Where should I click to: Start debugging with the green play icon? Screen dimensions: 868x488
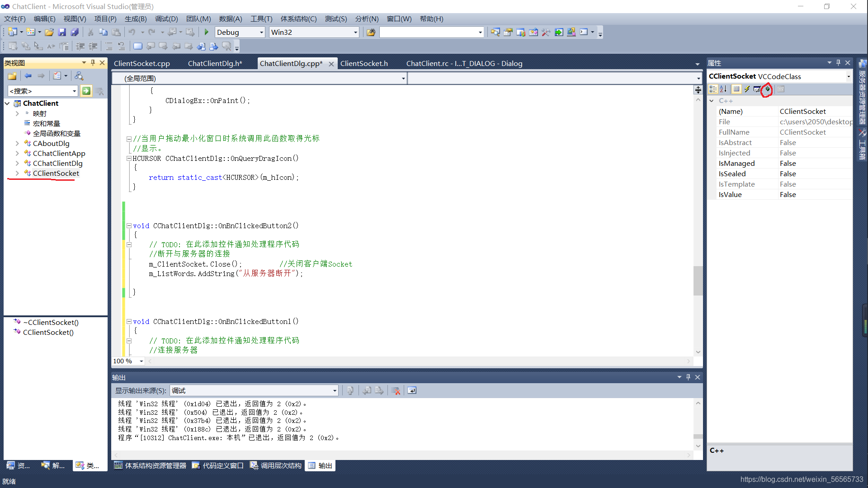coord(207,32)
